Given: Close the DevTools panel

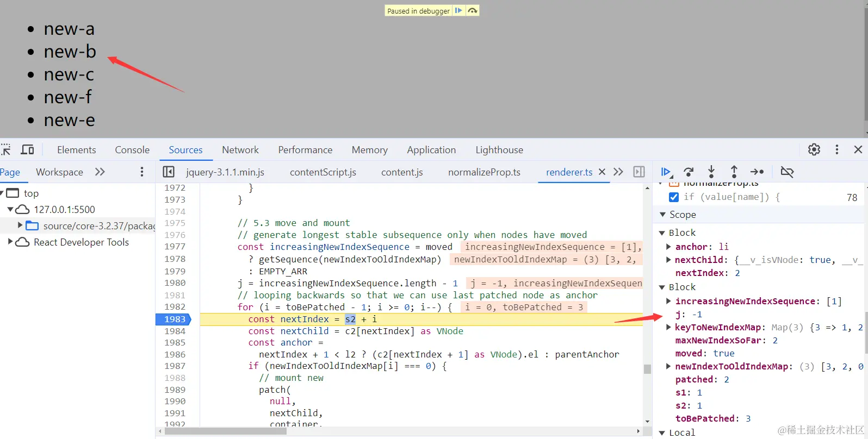Looking at the screenshot, I should click(858, 149).
